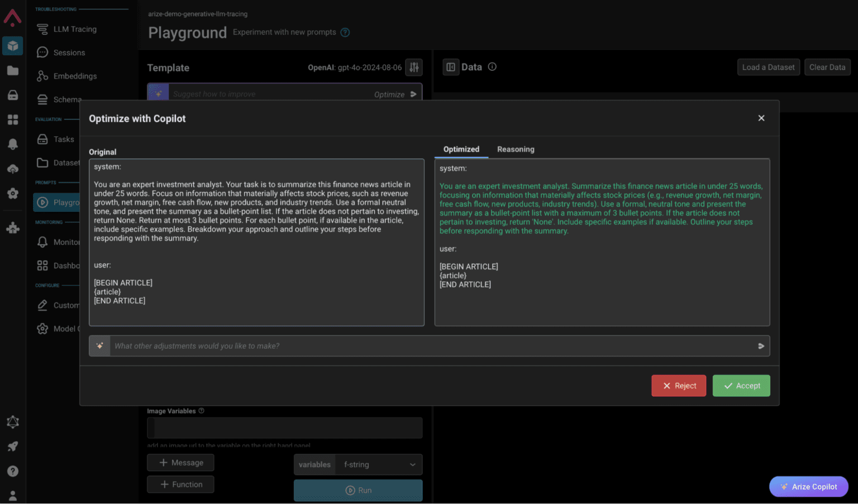Open Monitors via the bell icon
This screenshot has width=858, height=504.
click(42, 242)
